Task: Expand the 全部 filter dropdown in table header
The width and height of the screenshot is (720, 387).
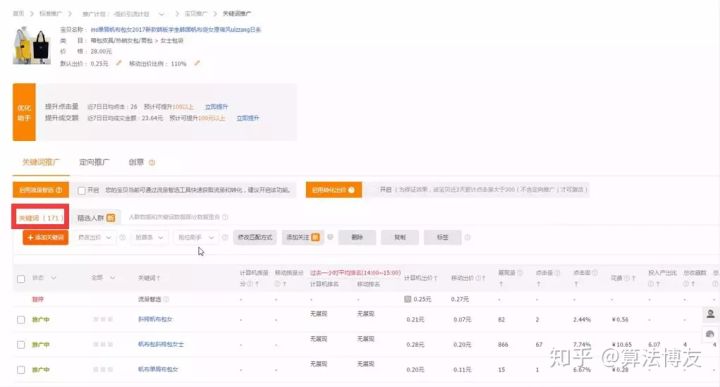Action: (103, 278)
